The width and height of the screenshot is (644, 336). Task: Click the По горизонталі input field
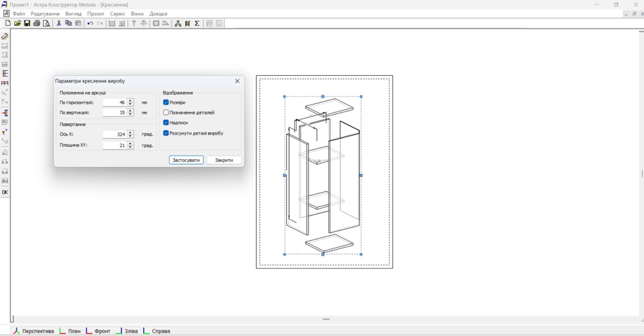click(115, 102)
